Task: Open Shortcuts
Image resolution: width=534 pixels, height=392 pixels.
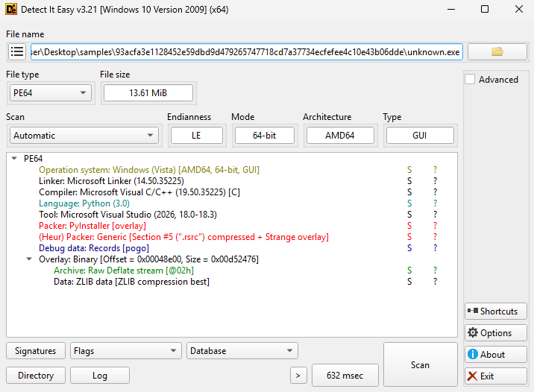Action: point(495,311)
